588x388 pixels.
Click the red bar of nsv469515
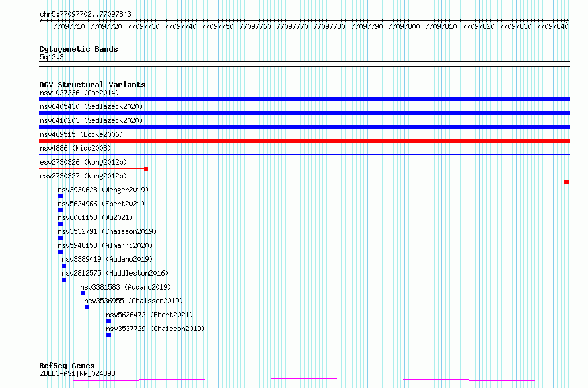click(304, 141)
